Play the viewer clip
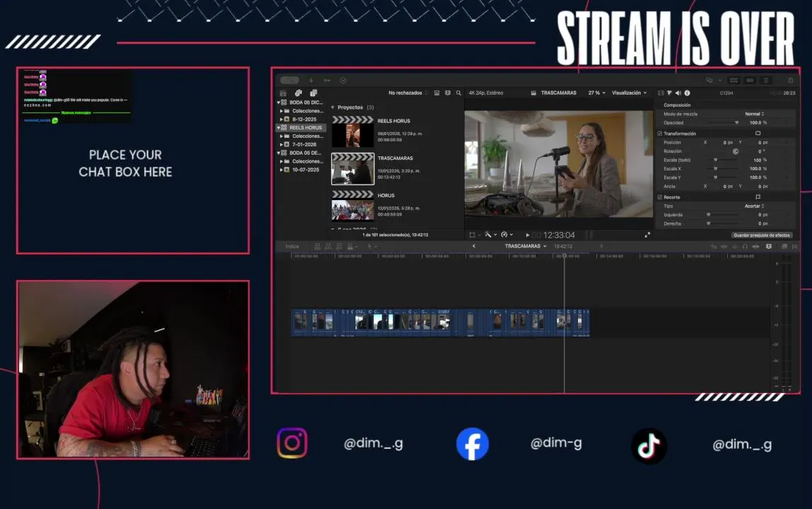This screenshot has height=509, width=812. click(528, 235)
